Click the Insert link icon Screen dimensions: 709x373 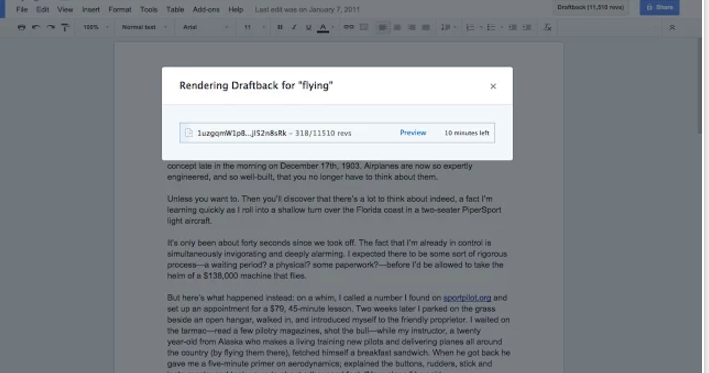(349, 27)
